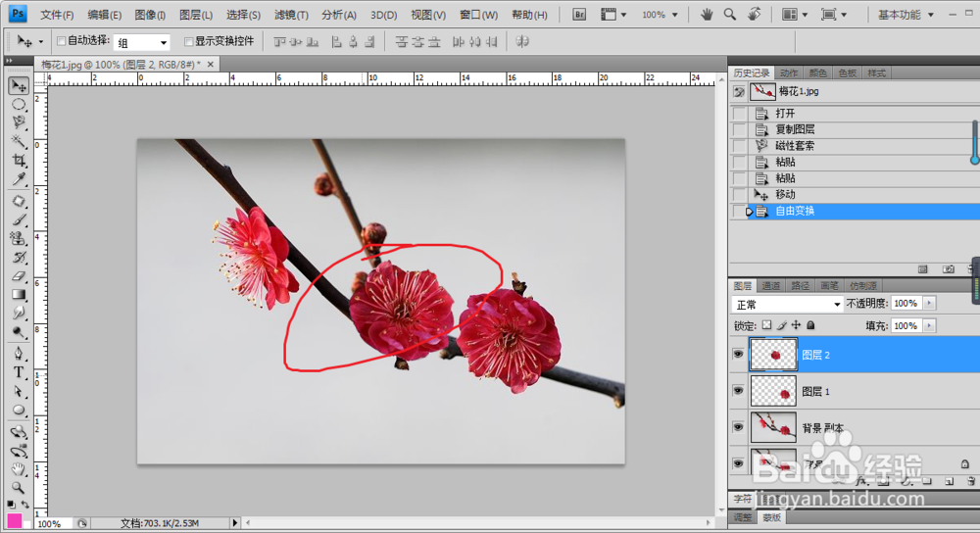980x533 pixels.
Task: Select the Healing Brush tool
Action: tap(19, 201)
